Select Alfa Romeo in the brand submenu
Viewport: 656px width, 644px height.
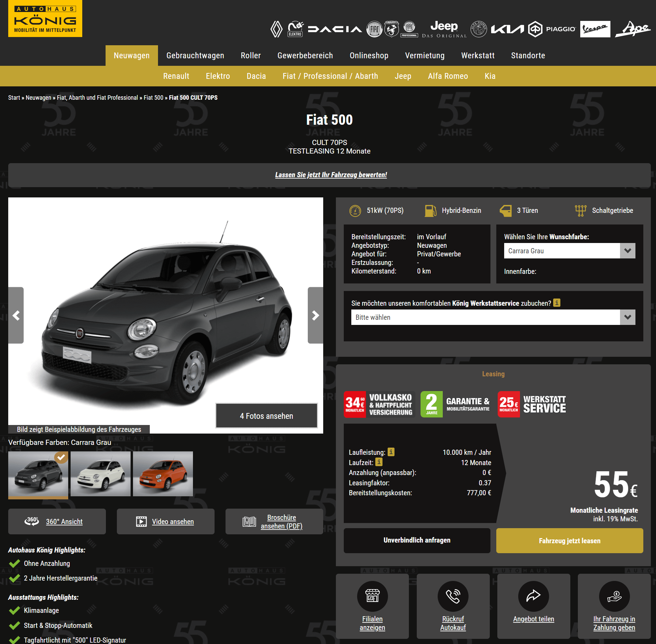[448, 76]
